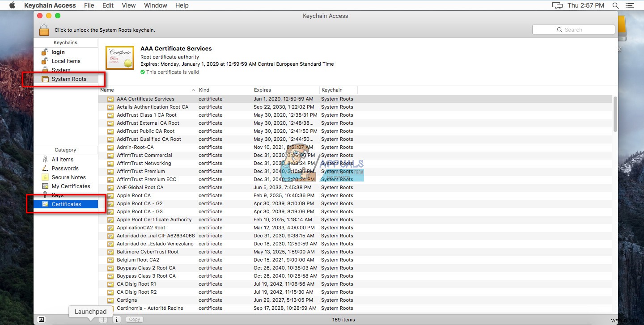
Task: Select the System Roots keychain
Action: point(66,79)
